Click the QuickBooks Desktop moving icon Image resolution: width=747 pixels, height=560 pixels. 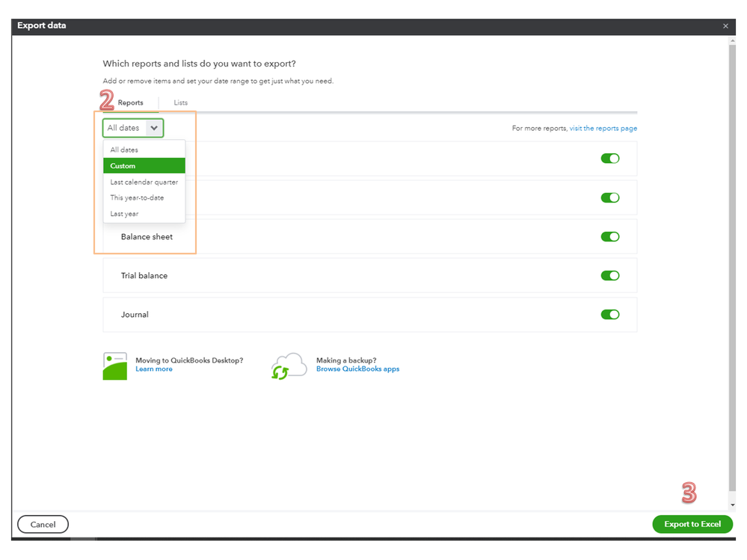click(115, 366)
